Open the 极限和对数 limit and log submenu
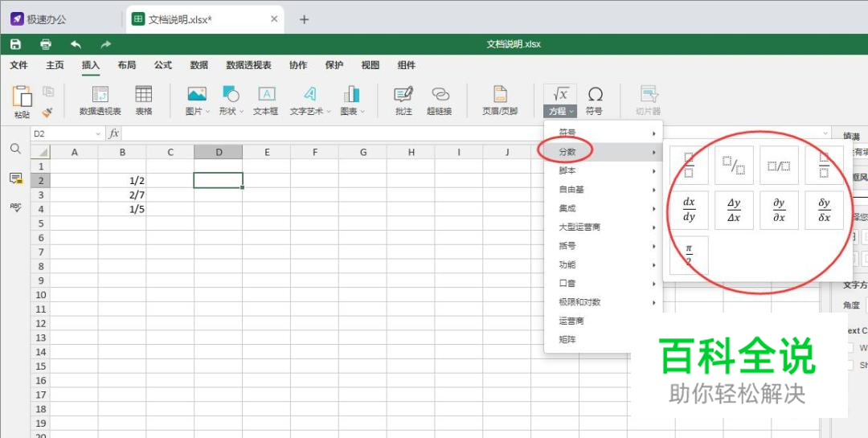The height and width of the screenshot is (438, 868). 603,302
